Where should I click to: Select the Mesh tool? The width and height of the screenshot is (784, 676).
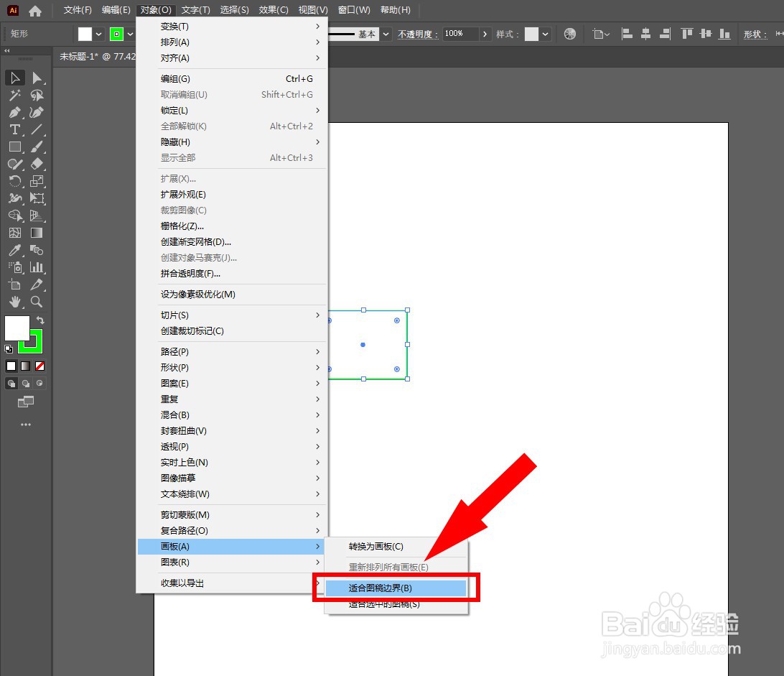[15, 233]
